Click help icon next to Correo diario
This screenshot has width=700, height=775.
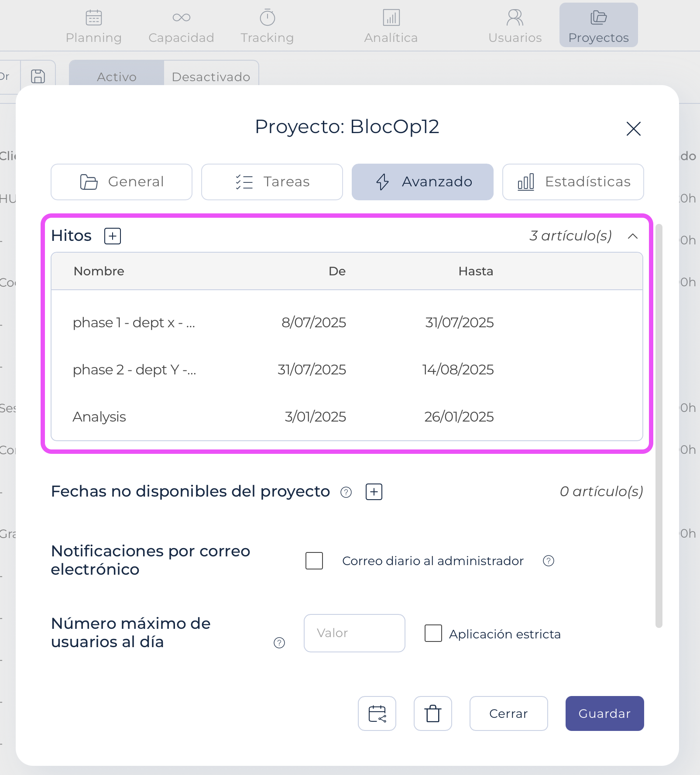pyautogui.click(x=549, y=561)
